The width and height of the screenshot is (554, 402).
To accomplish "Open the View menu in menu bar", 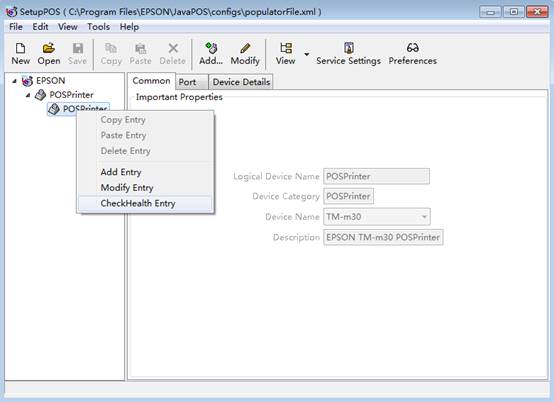I will point(67,27).
